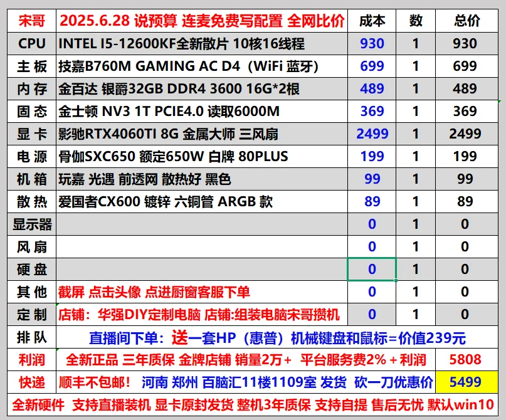Image resolution: width=506 pixels, height=420 pixels.
Task: Select the blue 699 motherboard cost cell
Action: [372, 66]
